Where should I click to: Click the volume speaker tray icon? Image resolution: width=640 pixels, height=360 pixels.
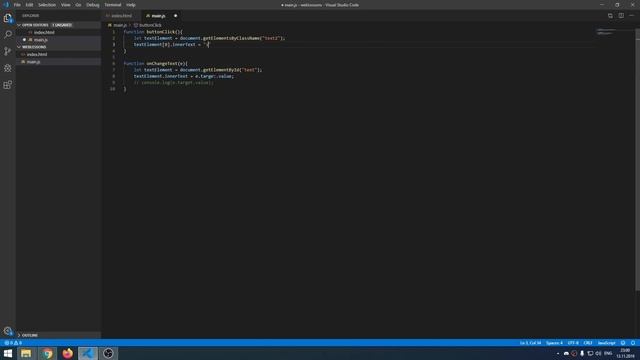tap(598, 353)
